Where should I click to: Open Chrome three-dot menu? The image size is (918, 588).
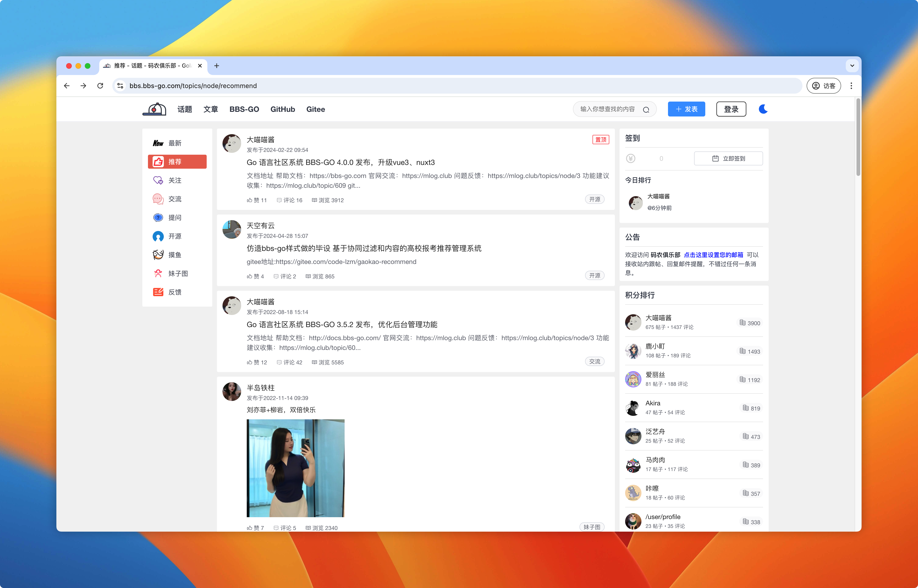(x=851, y=86)
